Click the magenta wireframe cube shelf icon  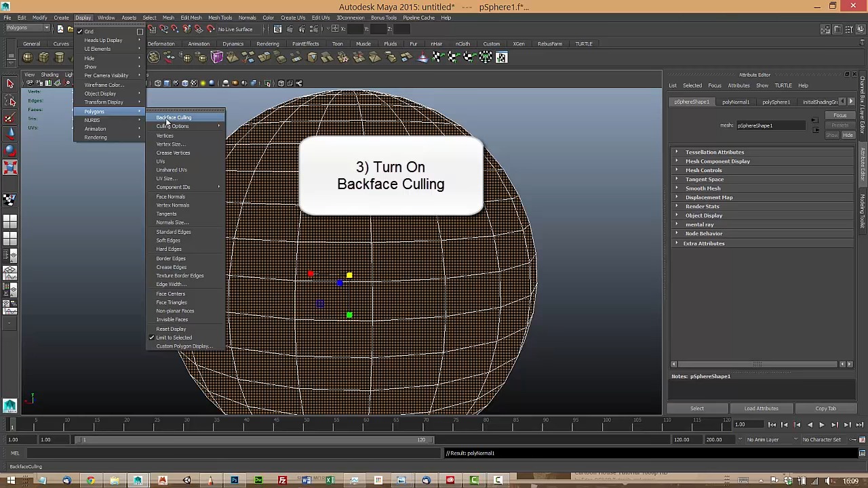(217, 58)
